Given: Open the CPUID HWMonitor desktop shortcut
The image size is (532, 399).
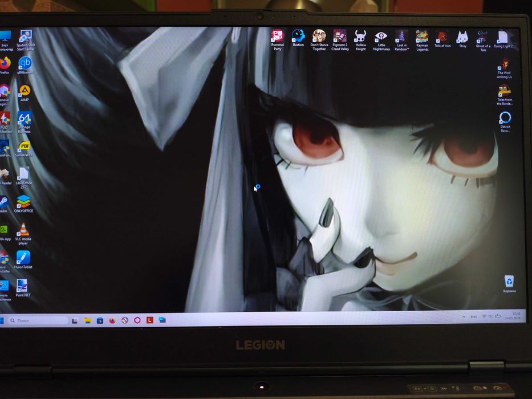Looking at the screenshot, I should [6, 122].
